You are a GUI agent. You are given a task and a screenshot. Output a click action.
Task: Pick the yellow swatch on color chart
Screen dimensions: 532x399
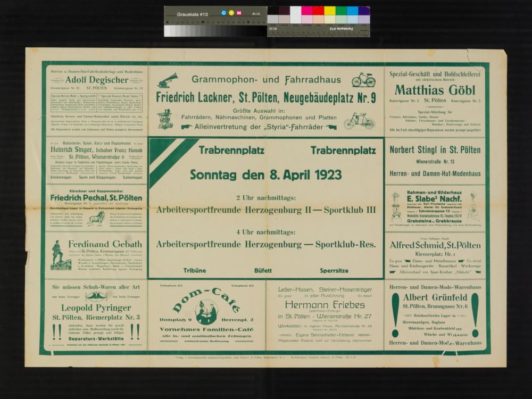(x=330, y=11)
